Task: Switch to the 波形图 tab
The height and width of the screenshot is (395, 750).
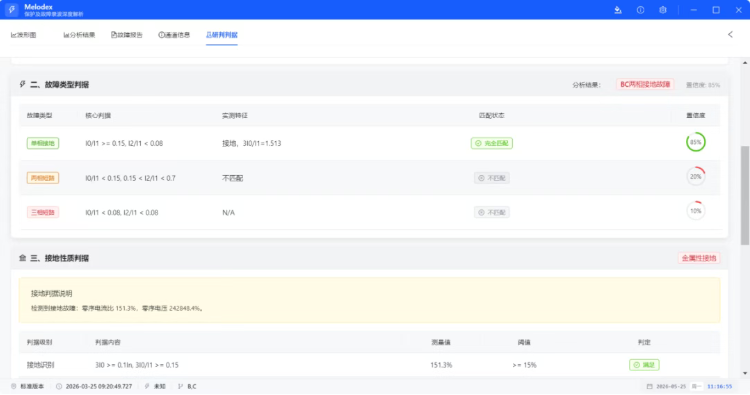Action: tap(23, 35)
